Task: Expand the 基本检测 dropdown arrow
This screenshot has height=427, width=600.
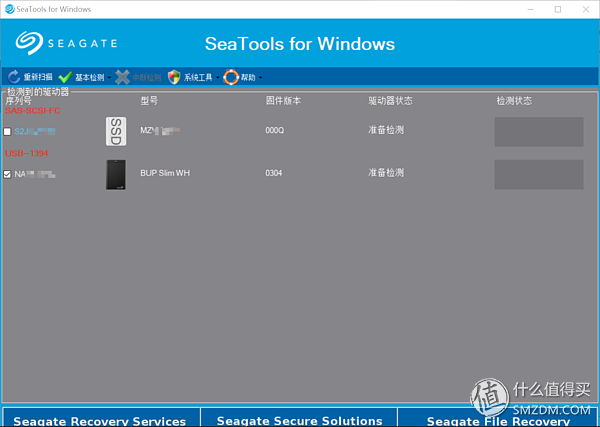Action: tap(109, 78)
